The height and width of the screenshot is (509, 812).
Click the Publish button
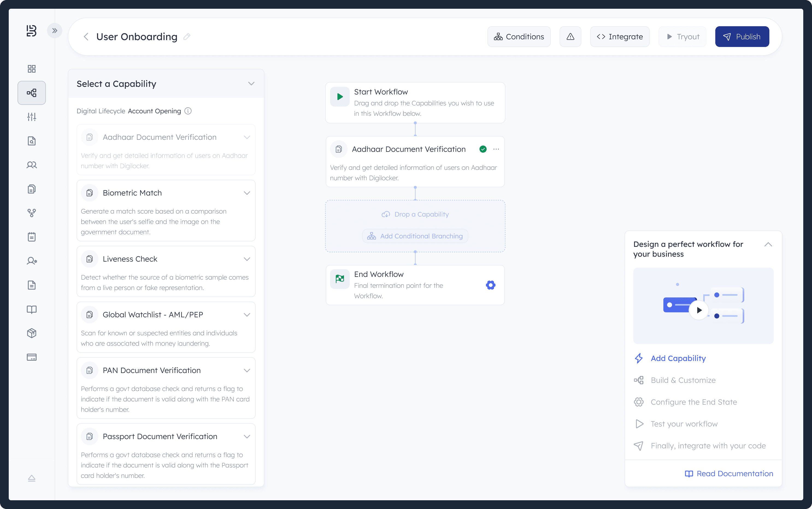coord(742,36)
